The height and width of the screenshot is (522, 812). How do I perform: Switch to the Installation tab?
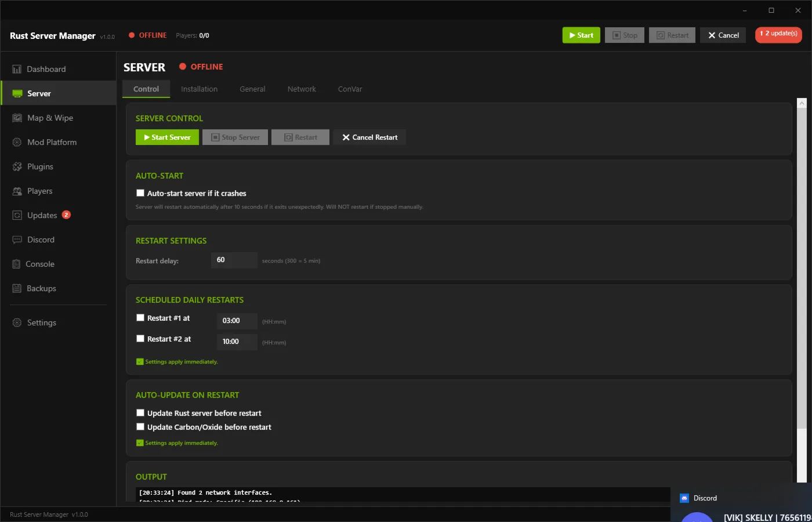point(199,89)
